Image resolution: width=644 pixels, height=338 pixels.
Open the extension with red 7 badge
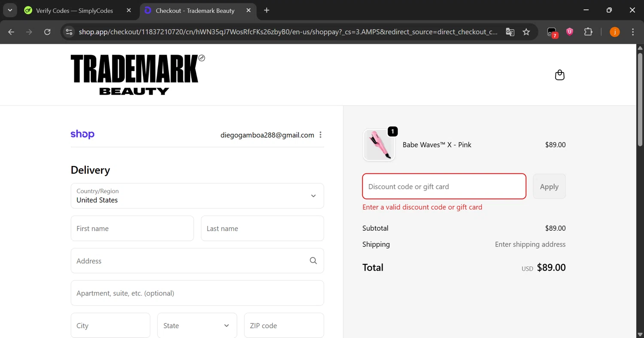(x=552, y=32)
